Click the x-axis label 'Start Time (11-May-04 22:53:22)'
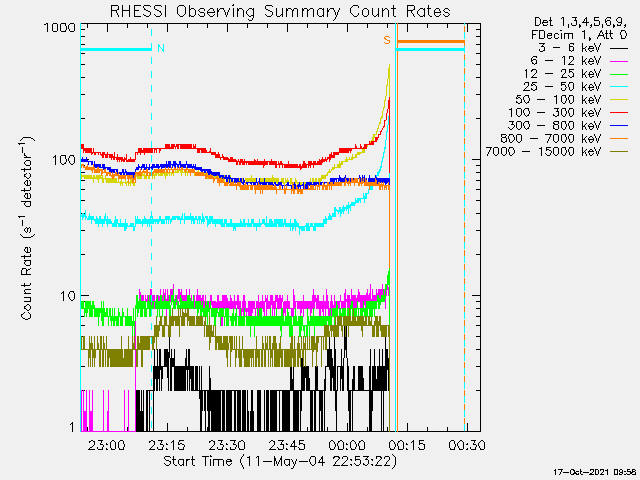This screenshot has height=480, width=640. point(280,461)
